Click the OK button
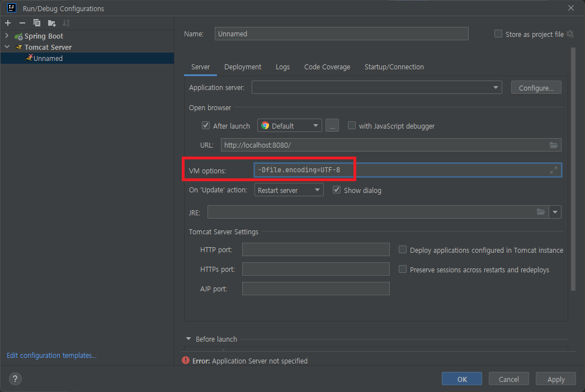Image resolution: width=585 pixels, height=392 pixels. coord(462,379)
